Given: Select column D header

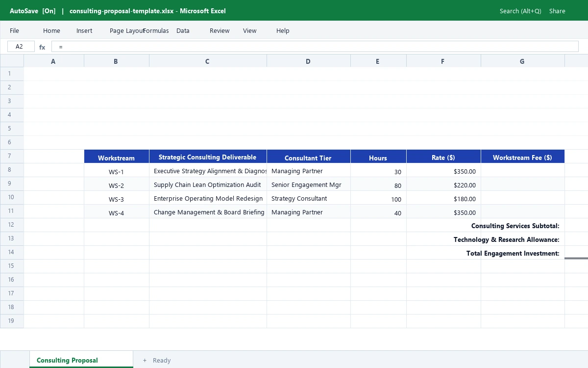Looking at the screenshot, I should (x=309, y=61).
